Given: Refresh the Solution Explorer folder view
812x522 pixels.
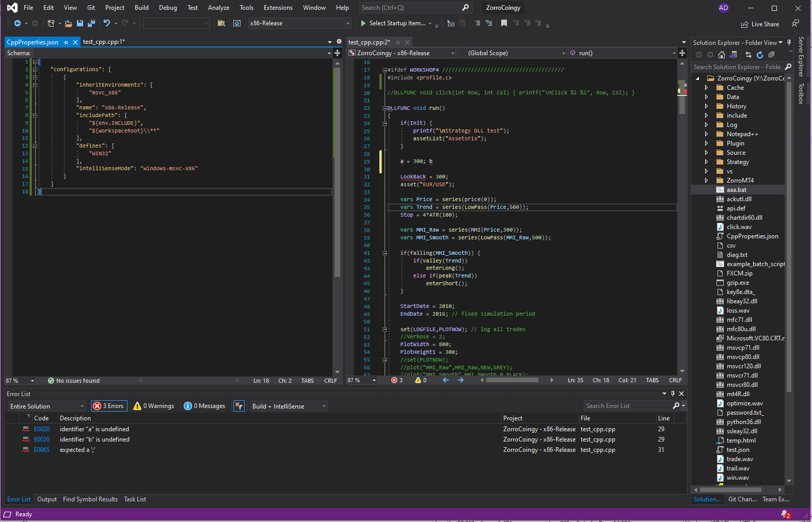Looking at the screenshot, I should tap(760, 55).
